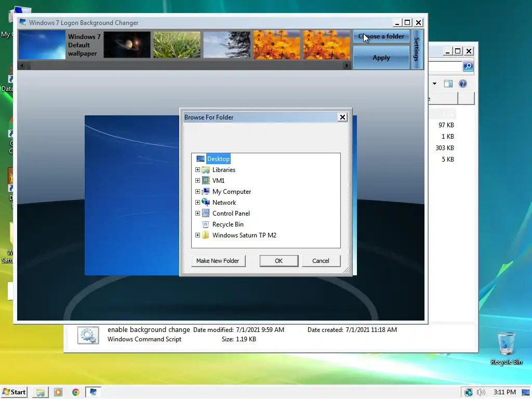Click the 3:11 PM clock
The width and height of the screenshot is (532, 399).
pos(505,392)
